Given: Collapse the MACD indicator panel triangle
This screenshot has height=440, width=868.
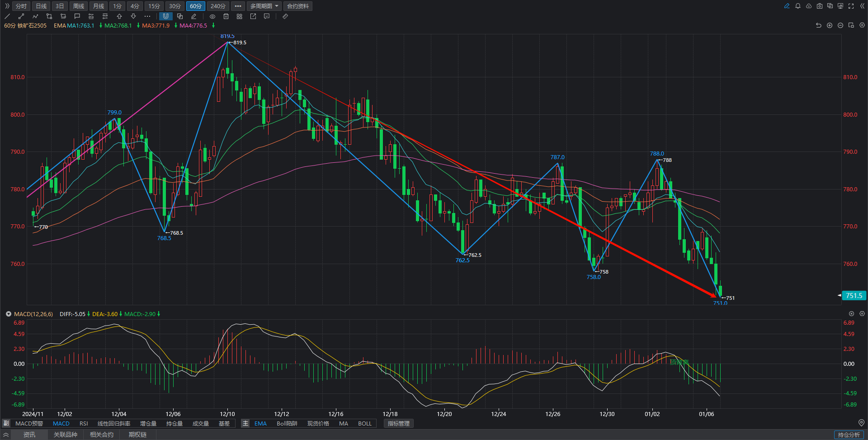Looking at the screenshot, I should pyautogui.click(x=8, y=314).
